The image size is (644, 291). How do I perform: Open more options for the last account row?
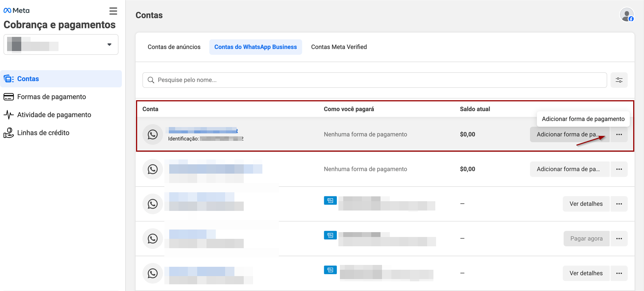click(619, 273)
